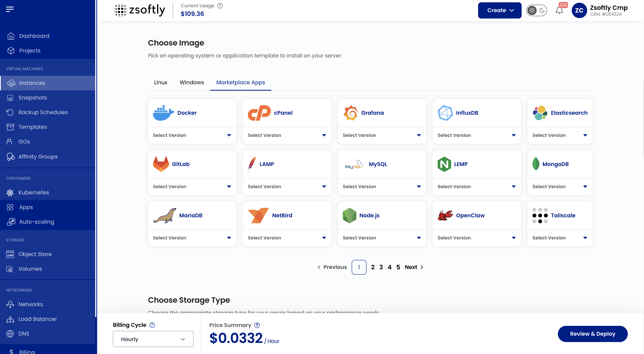This screenshot has width=644, height=354.
Task: Open Templates in sidebar
Action: (x=47, y=127)
